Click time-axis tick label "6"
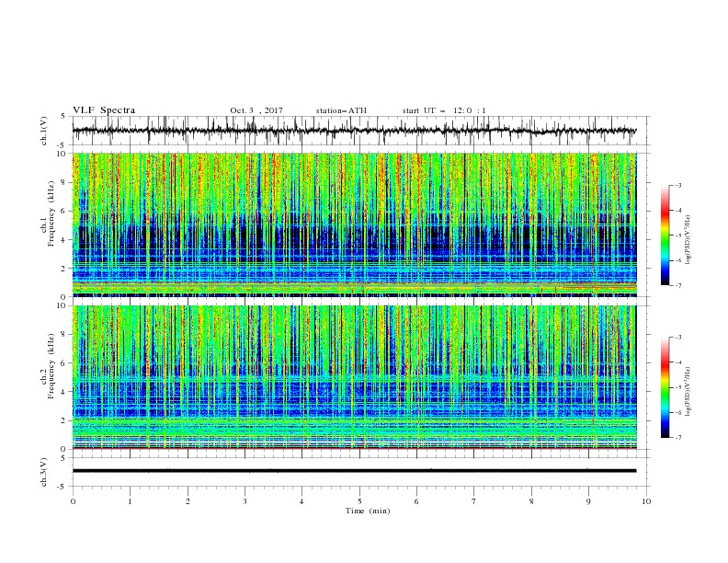 tap(416, 501)
